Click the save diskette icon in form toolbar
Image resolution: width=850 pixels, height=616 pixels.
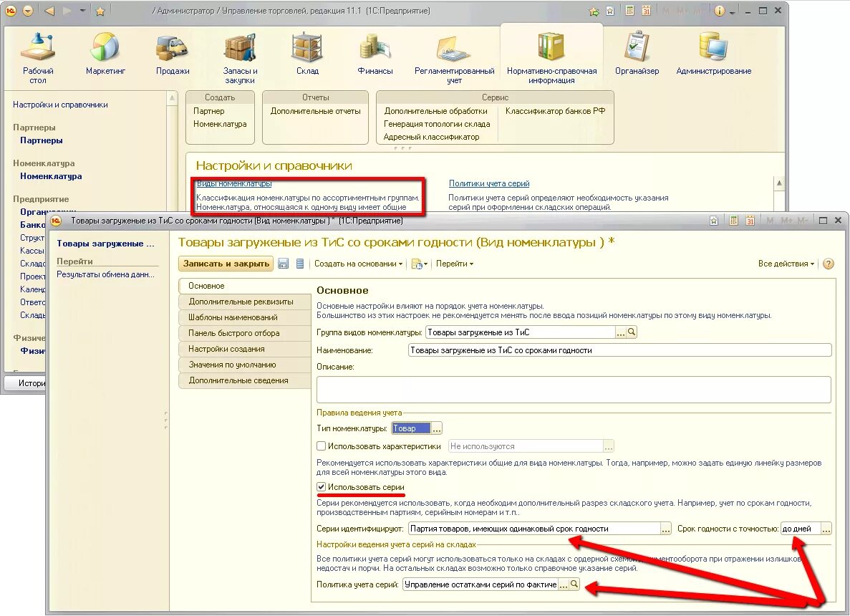[283, 264]
